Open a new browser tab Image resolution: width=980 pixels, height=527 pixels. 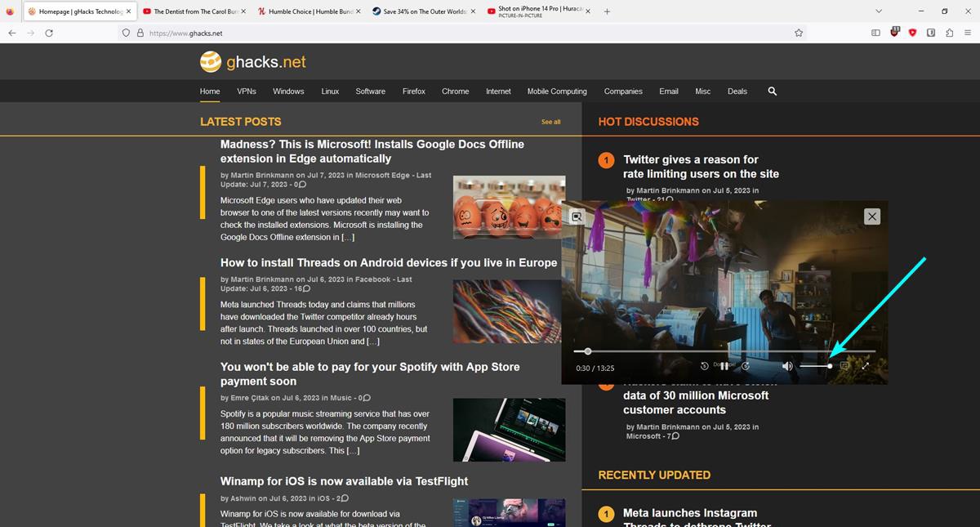tap(607, 11)
